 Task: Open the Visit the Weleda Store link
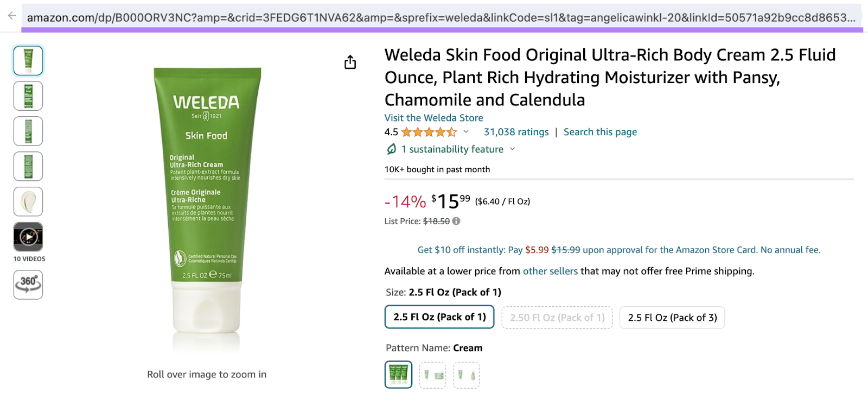433,117
